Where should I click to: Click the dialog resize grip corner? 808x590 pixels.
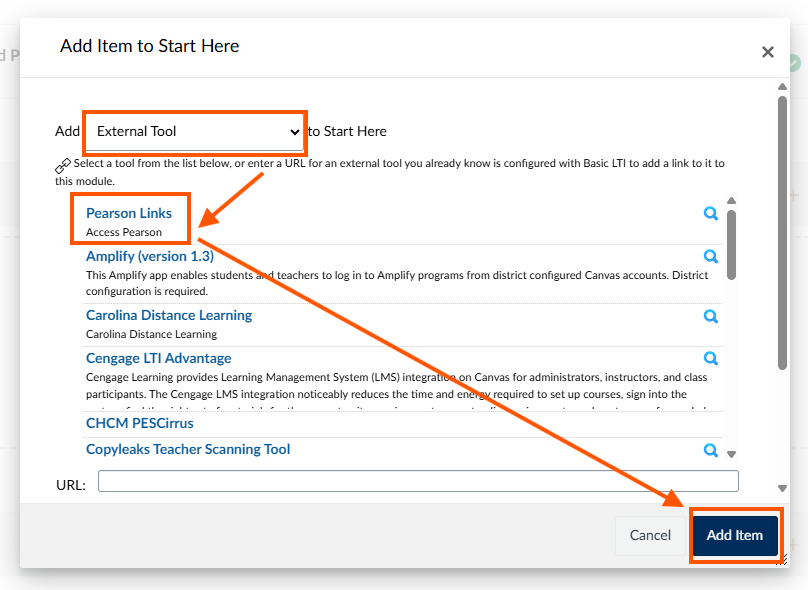782,560
